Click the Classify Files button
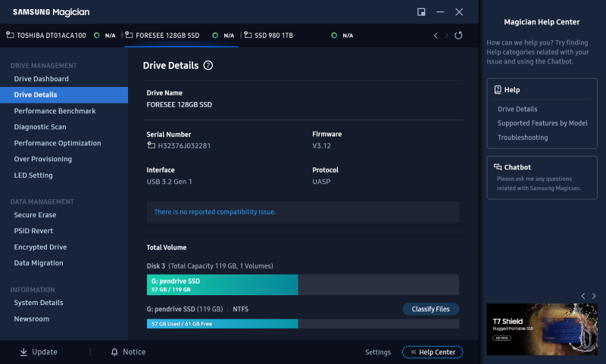 tap(430, 309)
